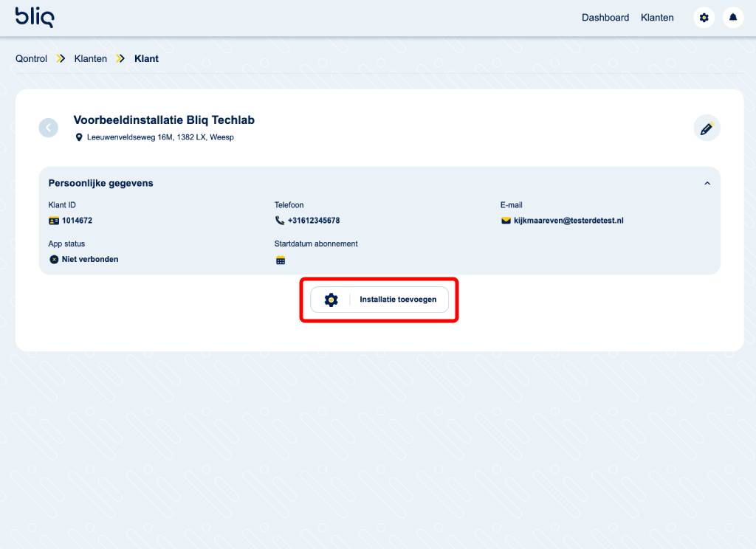This screenshot has width=756, height=549.
Task: Click the pencil edit icon
Action: (x=707, y=128)
